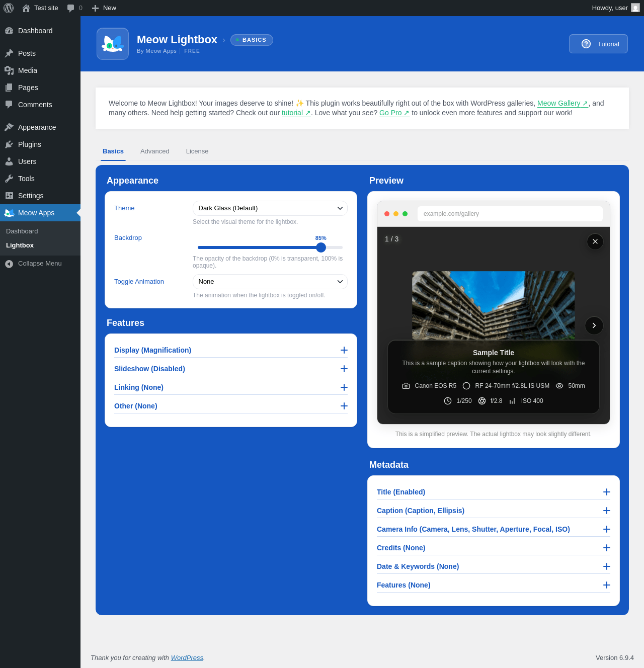Click the Media icon in sidebar
Screen dimensions: 644x668
pos(9,70)
